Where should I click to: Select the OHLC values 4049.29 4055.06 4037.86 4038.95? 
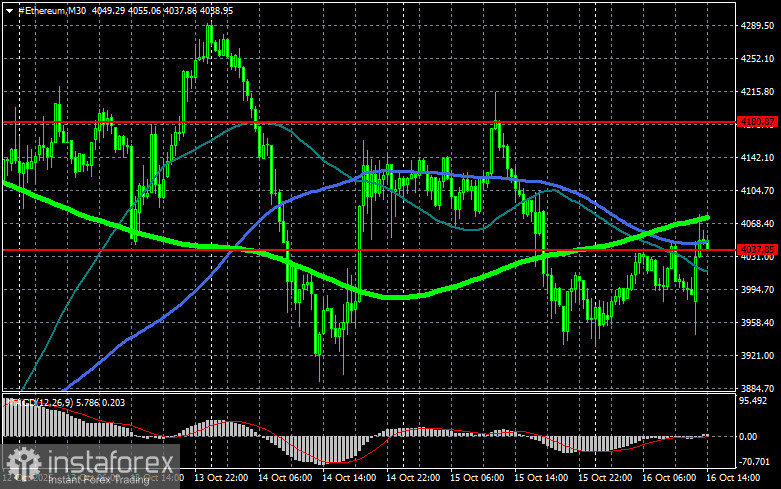tap(162, 10)
